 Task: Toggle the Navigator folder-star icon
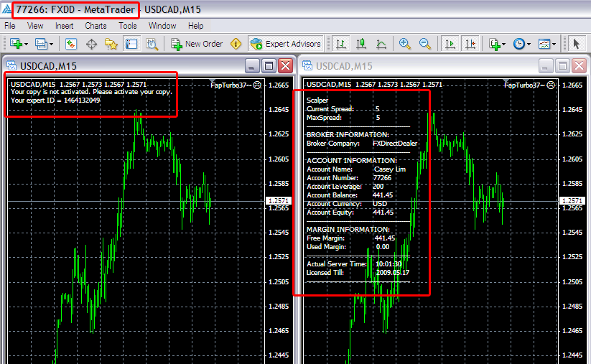[x=111, y=44]
